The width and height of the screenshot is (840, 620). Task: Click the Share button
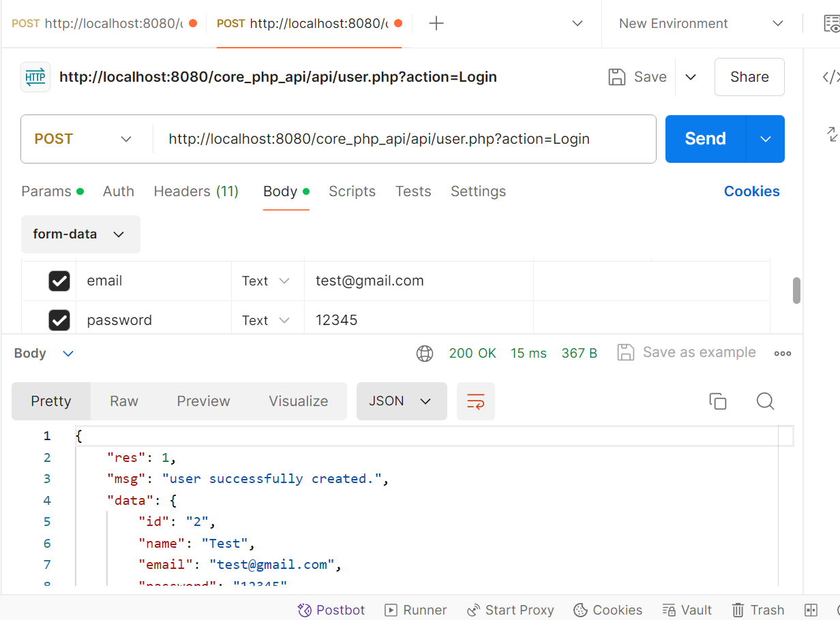(749, 77)
